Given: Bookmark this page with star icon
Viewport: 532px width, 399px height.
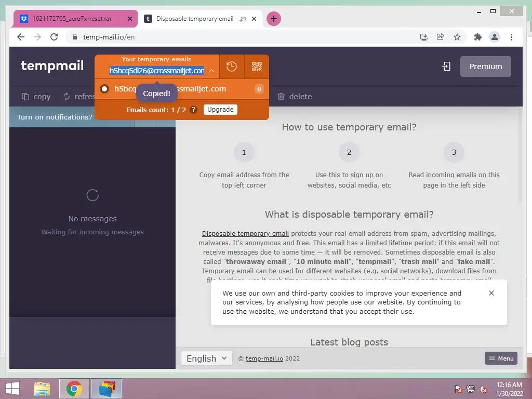Looking at the screenshot, I should [x=457, y=37].
